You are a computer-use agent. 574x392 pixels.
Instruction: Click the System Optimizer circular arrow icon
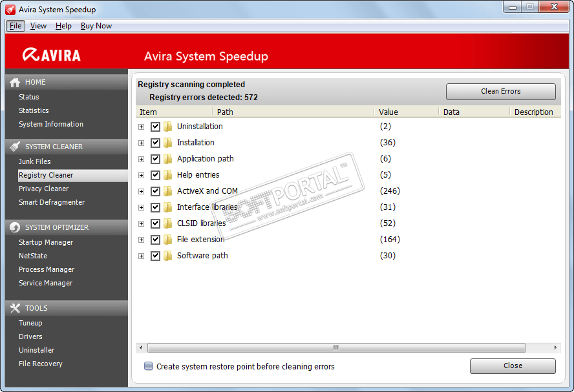[15, 227]
